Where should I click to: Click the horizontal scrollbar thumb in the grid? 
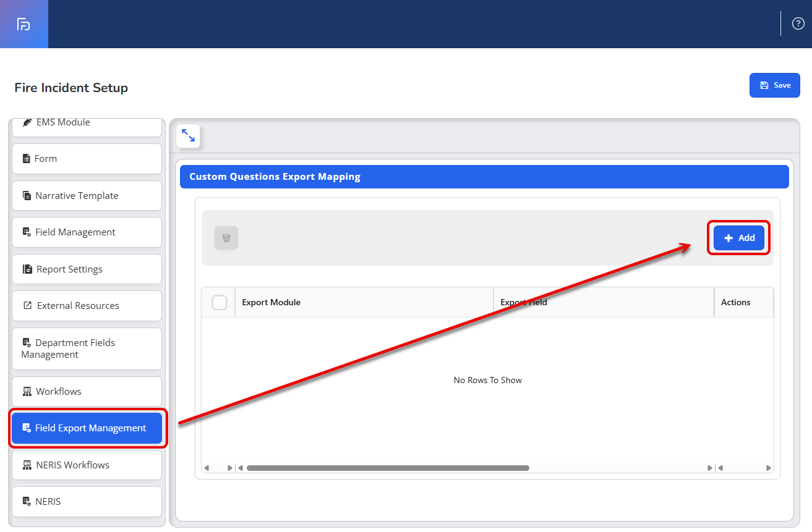[x=388, y=468]
